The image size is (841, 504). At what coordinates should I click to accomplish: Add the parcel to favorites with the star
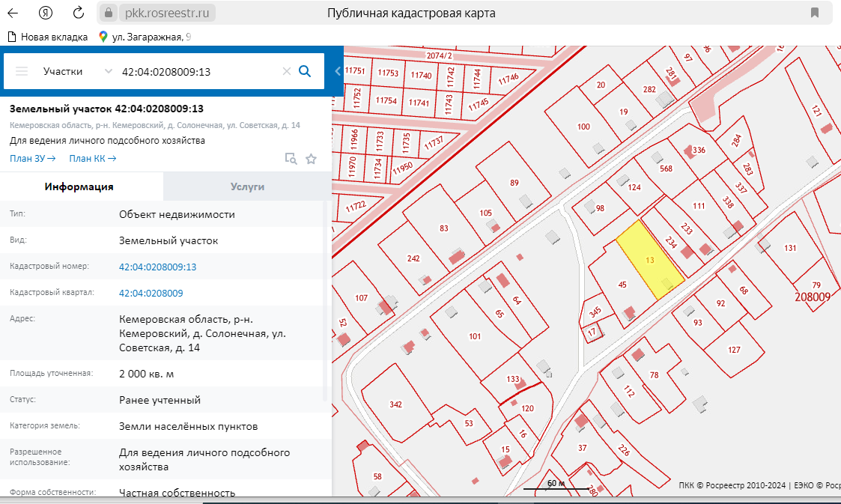[x=311, y=159]
